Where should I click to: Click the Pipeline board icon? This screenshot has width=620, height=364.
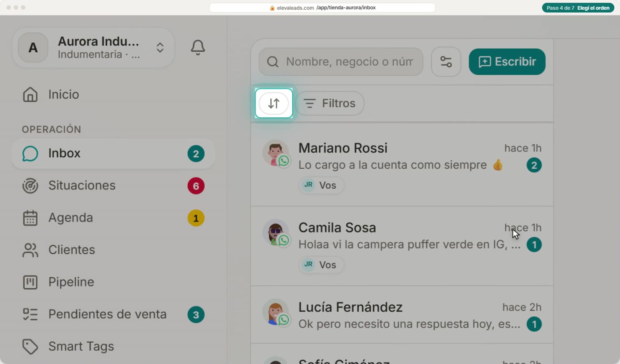30,282
